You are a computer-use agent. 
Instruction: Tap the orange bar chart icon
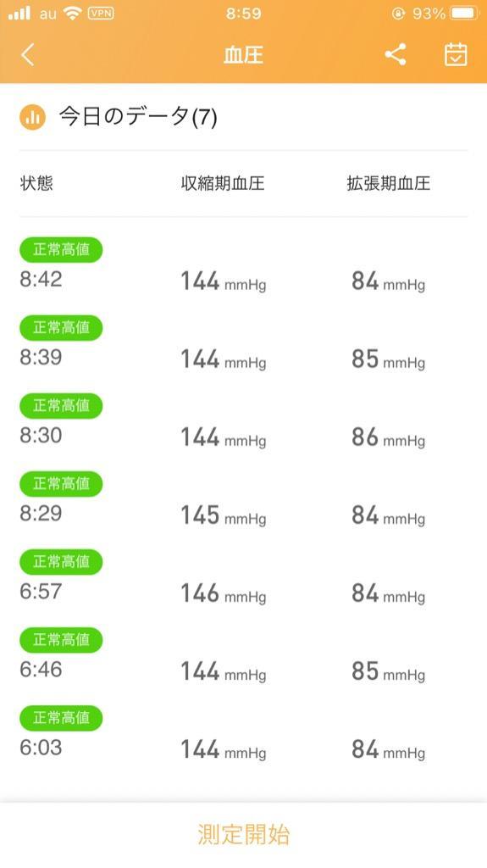coord(33,117)
